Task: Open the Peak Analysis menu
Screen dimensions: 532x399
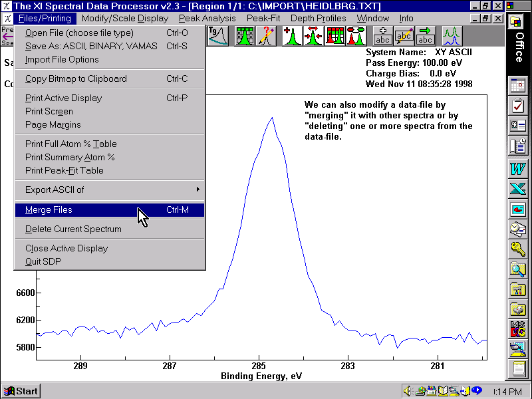Action: pyautogui.click(x=207, y=18)
